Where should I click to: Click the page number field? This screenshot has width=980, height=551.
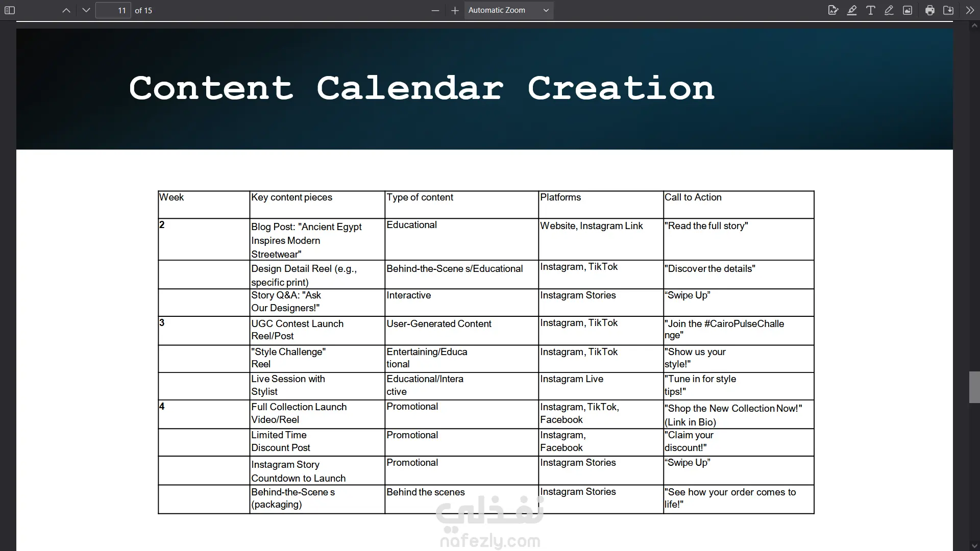[113, 10]
